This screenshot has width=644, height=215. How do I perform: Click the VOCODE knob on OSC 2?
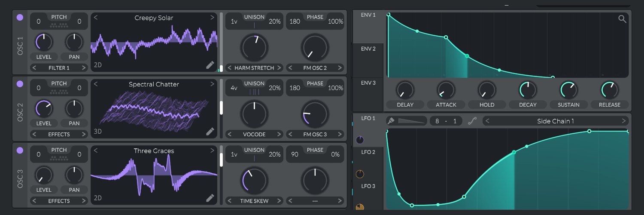click(x=254, y=114)
